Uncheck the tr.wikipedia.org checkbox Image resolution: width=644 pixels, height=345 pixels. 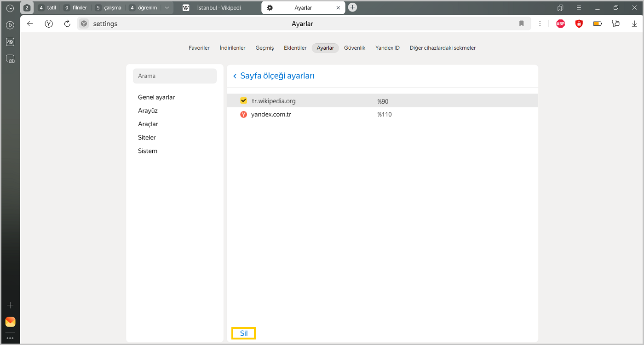(244, 101)
